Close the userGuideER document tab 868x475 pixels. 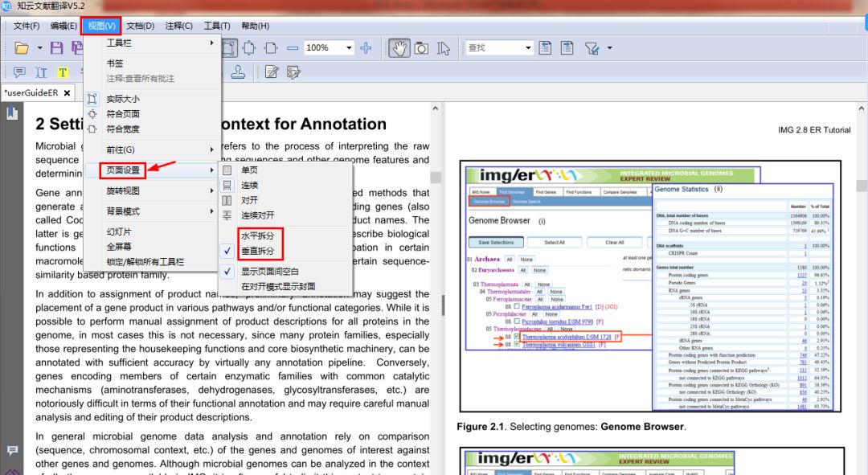click(68, 93)
